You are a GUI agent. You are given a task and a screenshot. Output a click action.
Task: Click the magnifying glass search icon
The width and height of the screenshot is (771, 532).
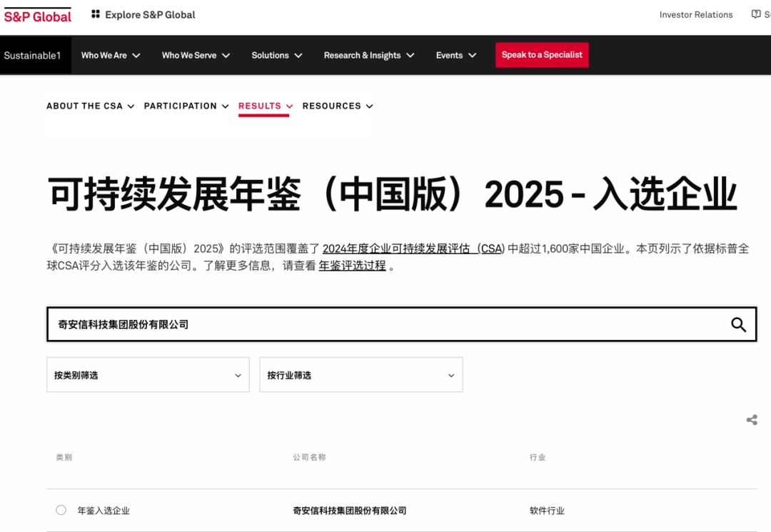coord(738,324)
